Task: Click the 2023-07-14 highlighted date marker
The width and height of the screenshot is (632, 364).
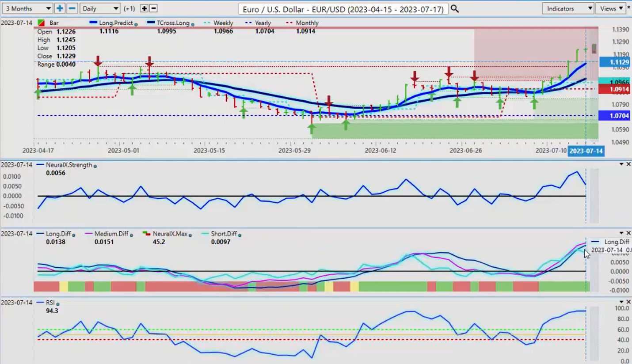Action: [586, 151]
